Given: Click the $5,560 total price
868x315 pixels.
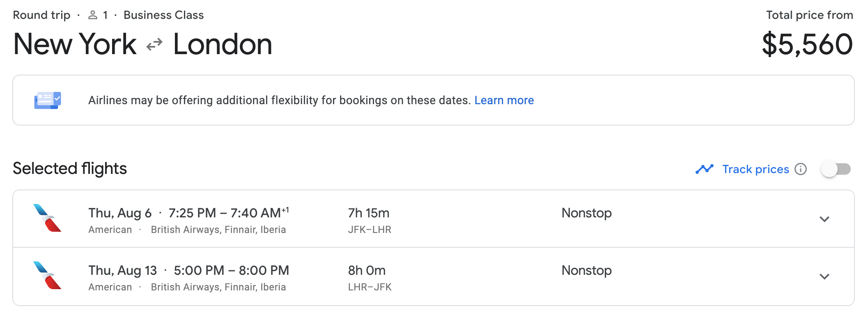Looking at the screenshot, I should click(x=807, y=44).
